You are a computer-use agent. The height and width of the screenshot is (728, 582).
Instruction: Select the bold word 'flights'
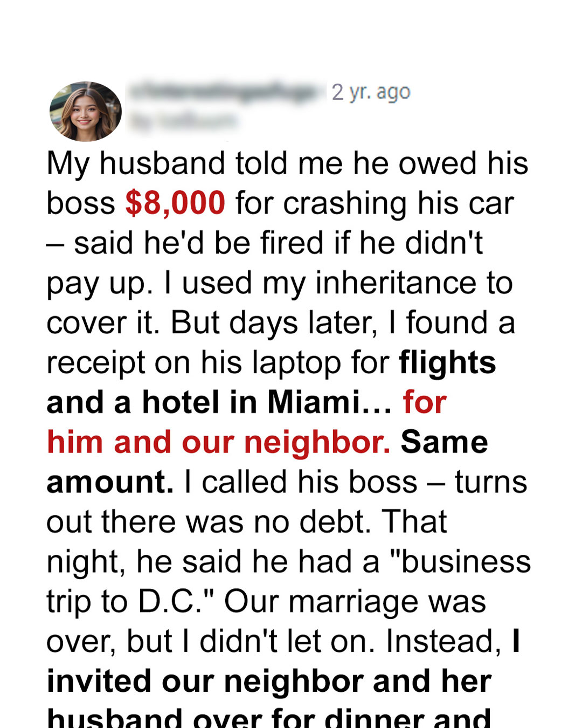pos(447,362)
